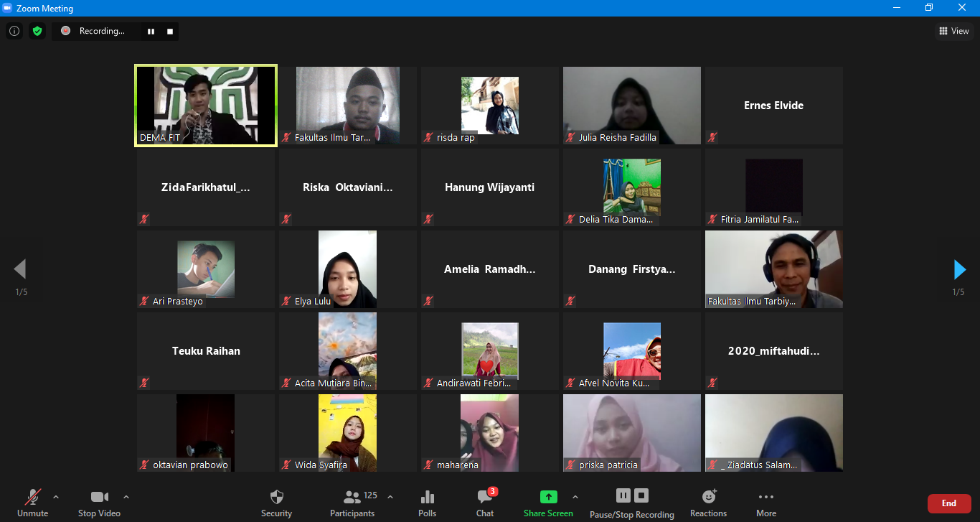This screenshot has width=980, height=522.
Task: Select Danang Firstya... participant tile
Action: coord(632,269)
